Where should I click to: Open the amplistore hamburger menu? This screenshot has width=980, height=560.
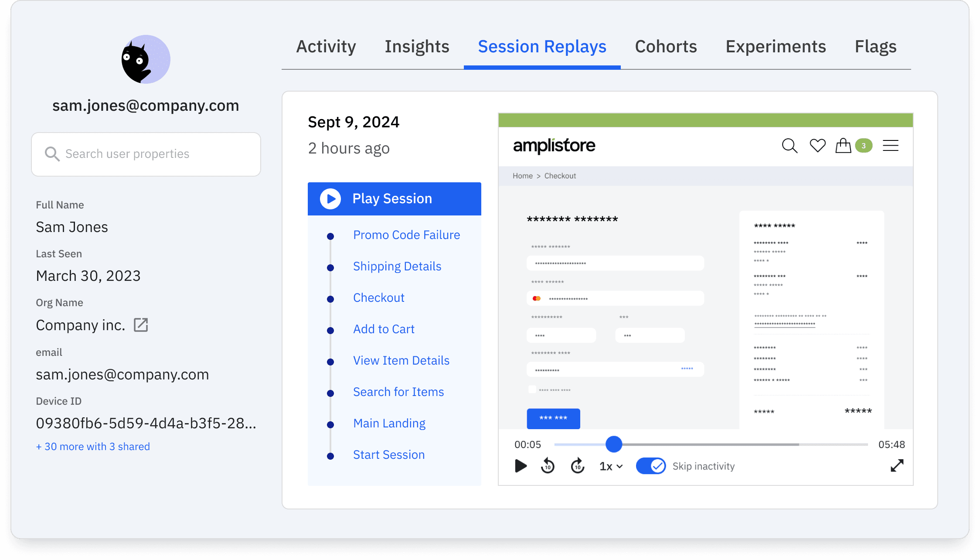click(890, 146)
